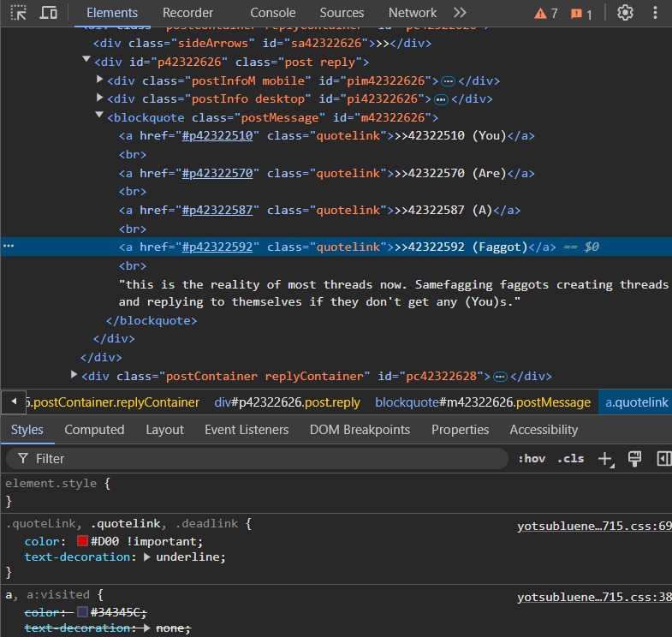Viewport: 672px width, 637px height.
Task: Open the red #D00 color swatch
Action: point(82,540)
